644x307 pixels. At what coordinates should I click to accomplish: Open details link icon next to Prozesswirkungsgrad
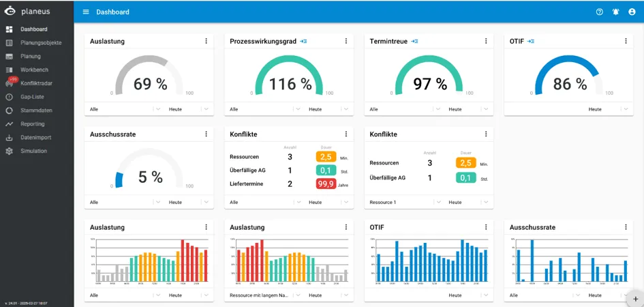coord(303,41)
